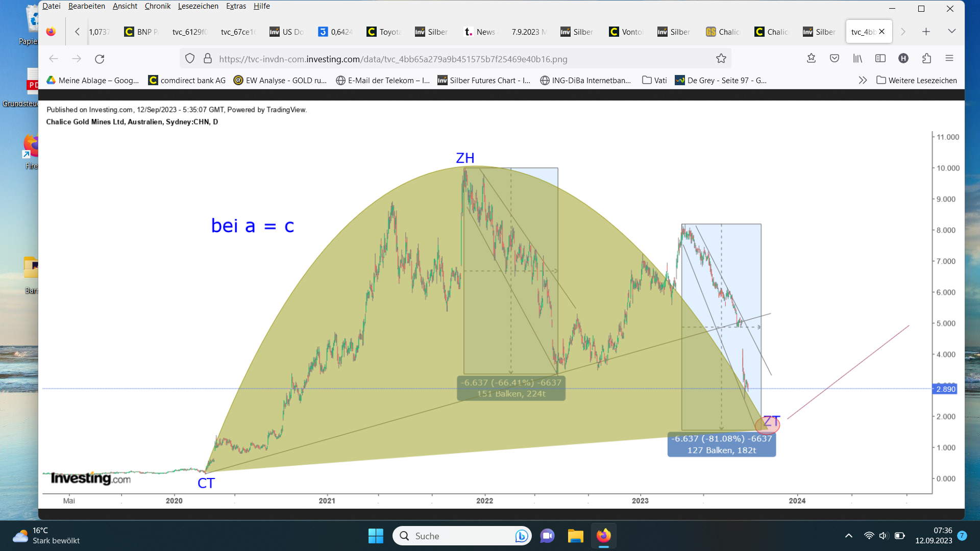Image resolution: width=980 pixels, height=551 pixels.
Task: Open the library bookshelf icon
Action: click(x=857, y=58)
